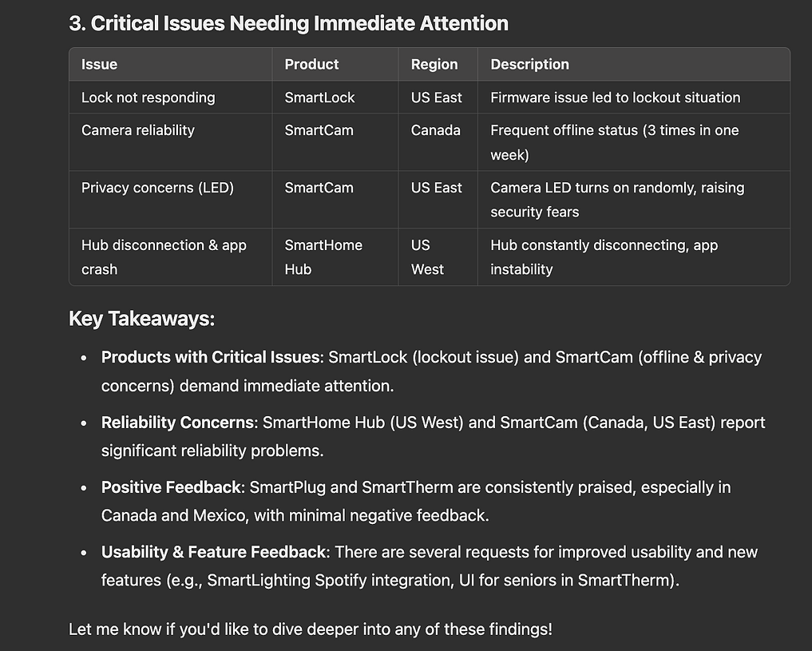Click "Firmware issue led to lockout situation" text

click(616, 97)
